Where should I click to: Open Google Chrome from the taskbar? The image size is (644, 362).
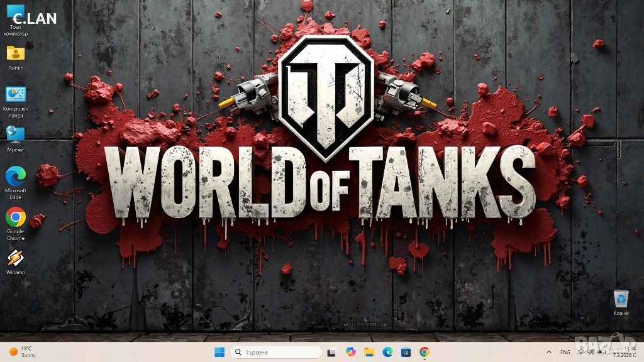pos(425,352)
